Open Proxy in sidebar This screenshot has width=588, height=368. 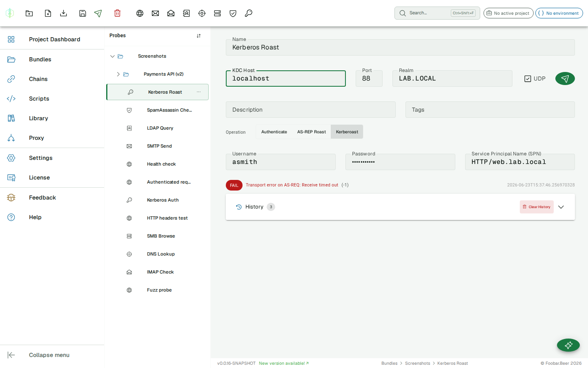[52, 138]
